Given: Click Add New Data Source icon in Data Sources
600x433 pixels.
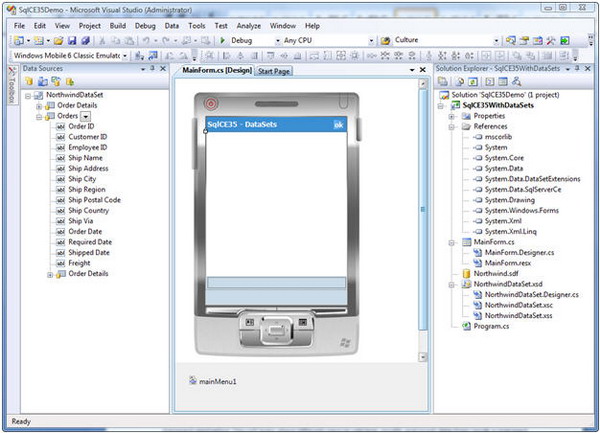Looking at the screenshot, I should pyautogui.click(x=29, y=81).
